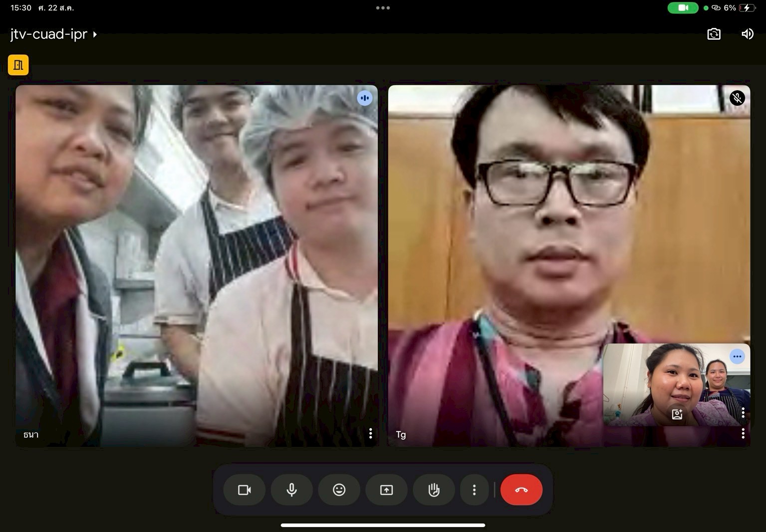
Task: Select ธนา participant video tile
Action: 197,266
